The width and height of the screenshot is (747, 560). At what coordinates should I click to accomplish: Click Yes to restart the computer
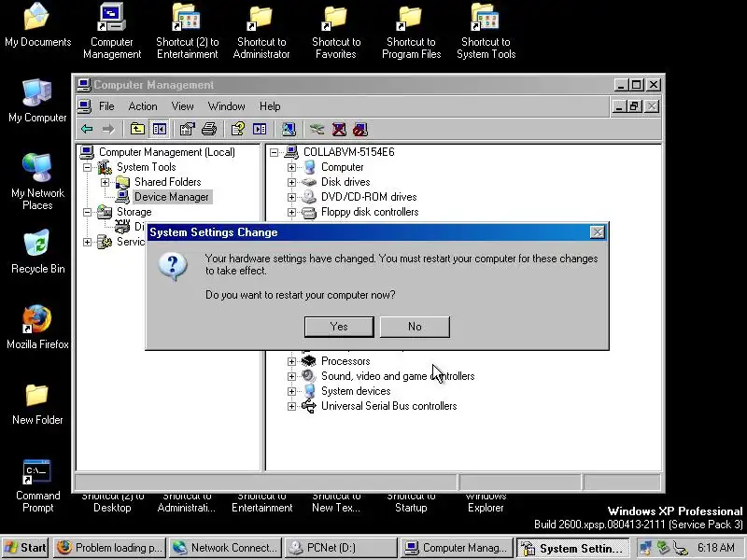click(x=339, y=327)
